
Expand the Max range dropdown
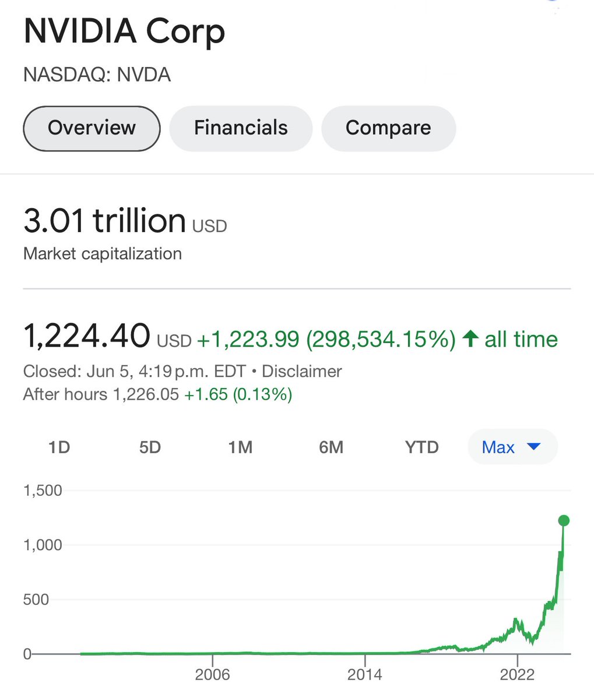(x=512, y=447)
